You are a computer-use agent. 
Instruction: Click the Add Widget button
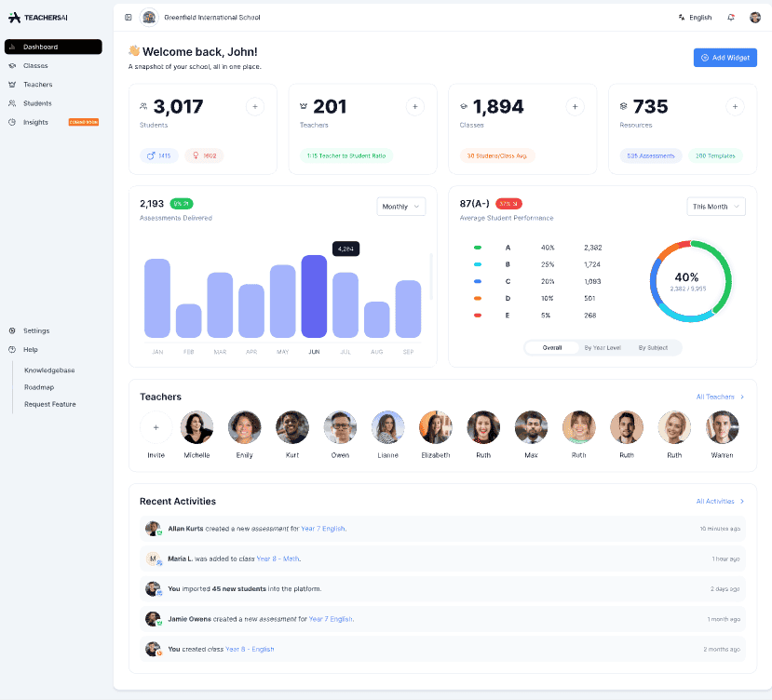pos(725,58)
